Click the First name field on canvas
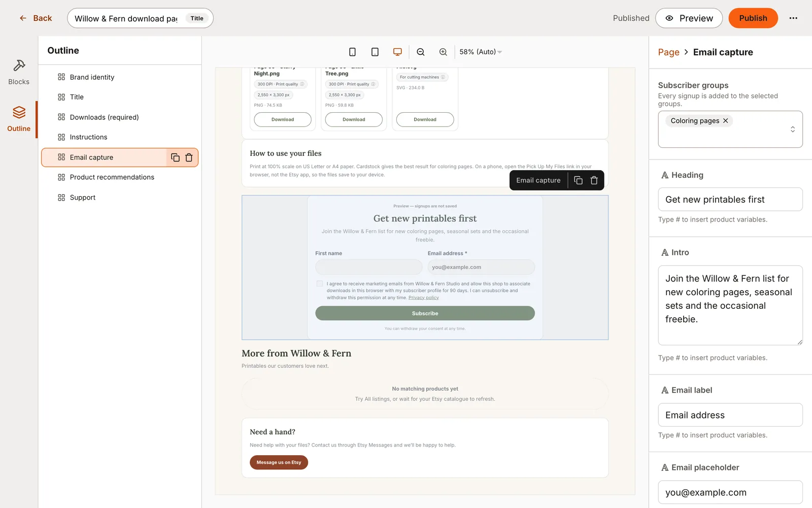The image size is (812, 508). pyautogui.click(x=368, y=267)
